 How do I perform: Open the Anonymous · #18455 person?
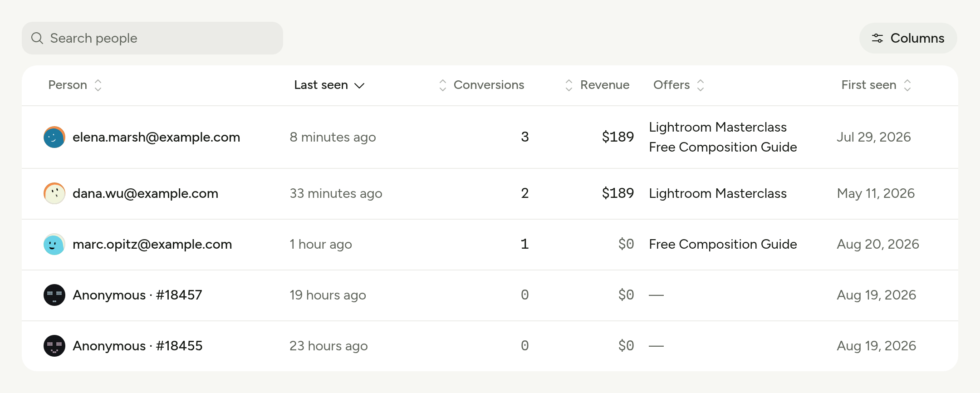[x=137, y=346]
